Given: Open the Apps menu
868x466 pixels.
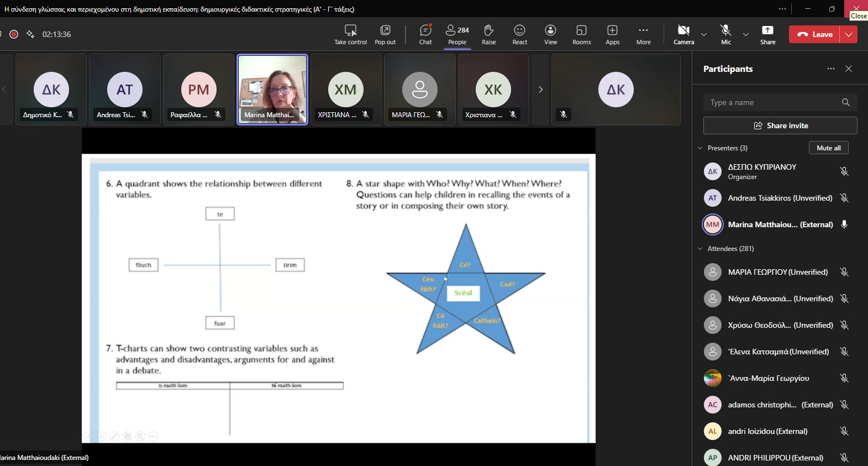Looking at the screenshot, I should [x=612, y=34].
